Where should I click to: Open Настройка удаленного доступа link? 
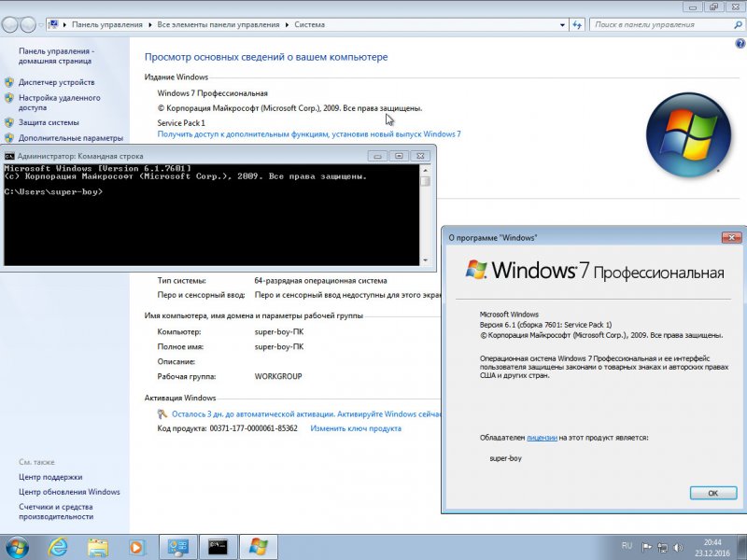click(x=60, y=103)
